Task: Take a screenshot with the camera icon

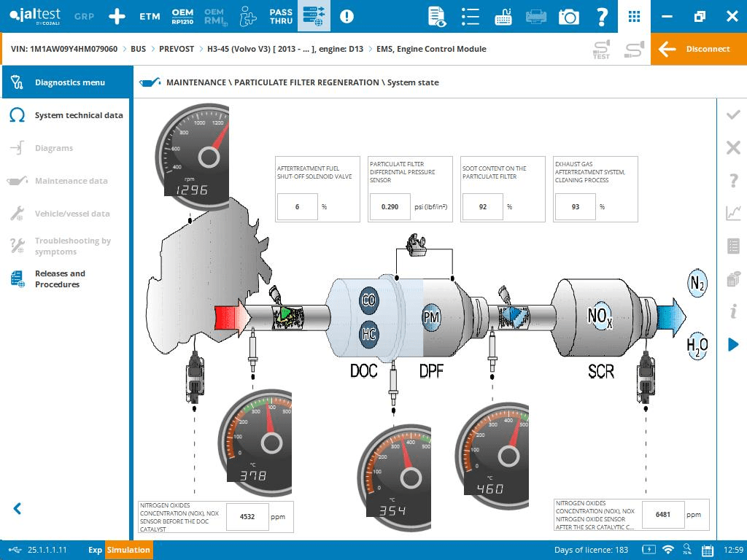Action: (x=569, y=16)
